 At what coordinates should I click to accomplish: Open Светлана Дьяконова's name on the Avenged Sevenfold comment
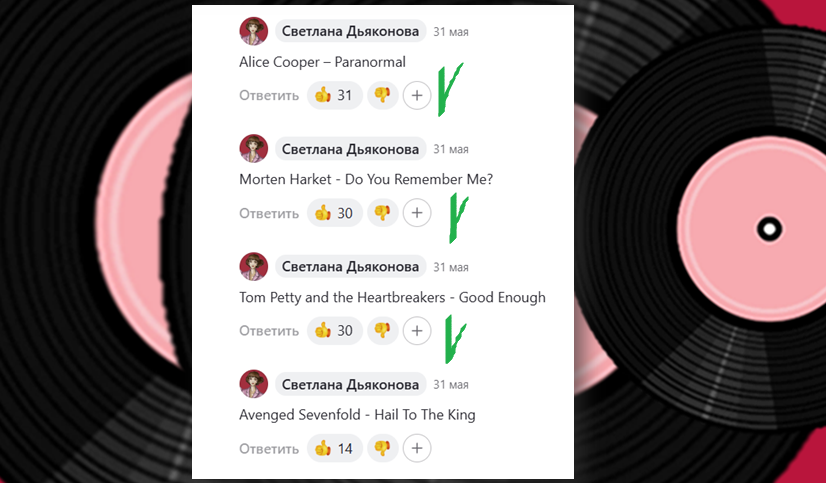tap(350, 385)
